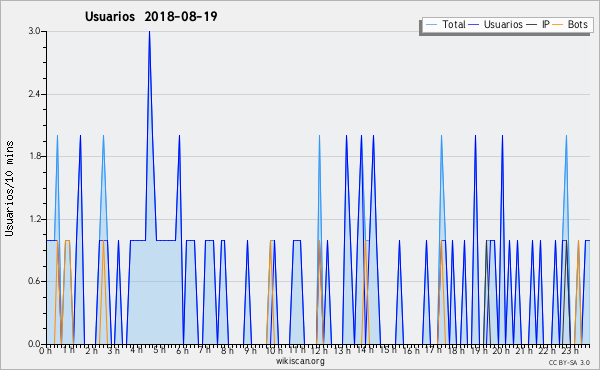Click the dark blue Usuarios legend line
The height and width of the screenshot is (370, 600).
474,25
